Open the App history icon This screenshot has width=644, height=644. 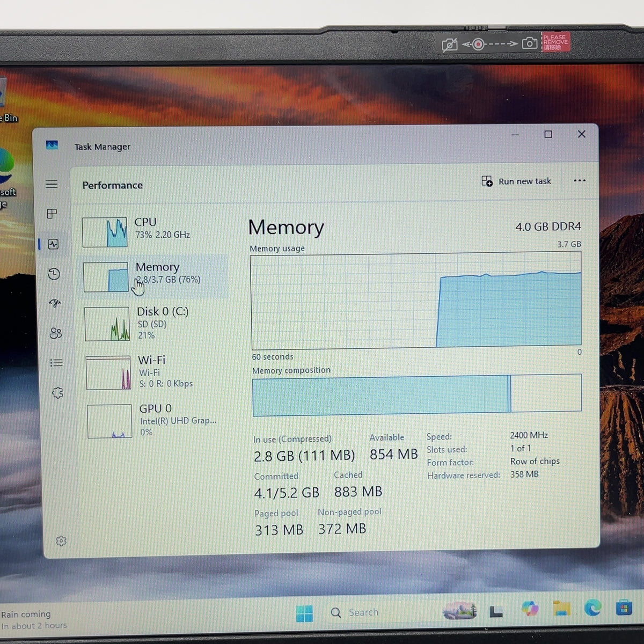(x=54, y=274)
